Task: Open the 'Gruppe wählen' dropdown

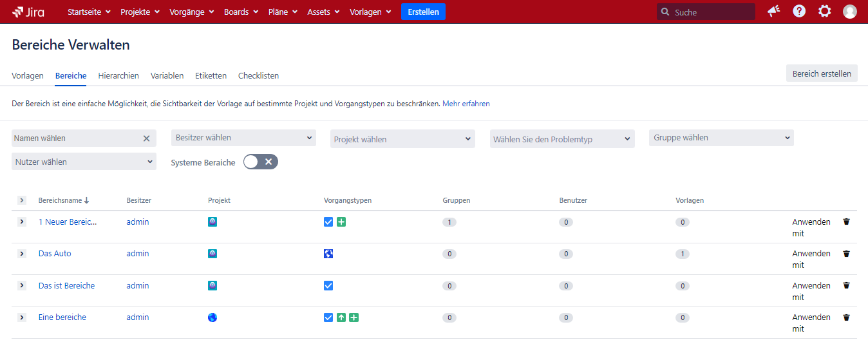Action: [x=721, y=138]
